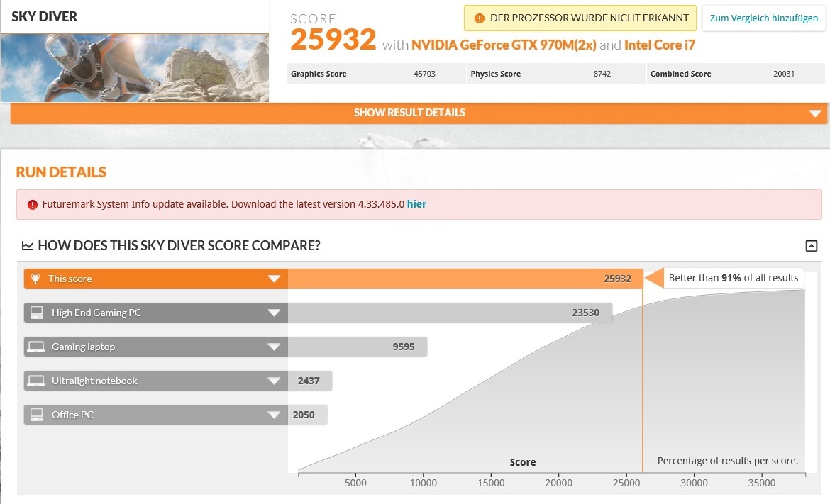Screen dimensions: 830x504
Task: Click red alert icon in SystemInfo notice
Action: click(33, 205)
